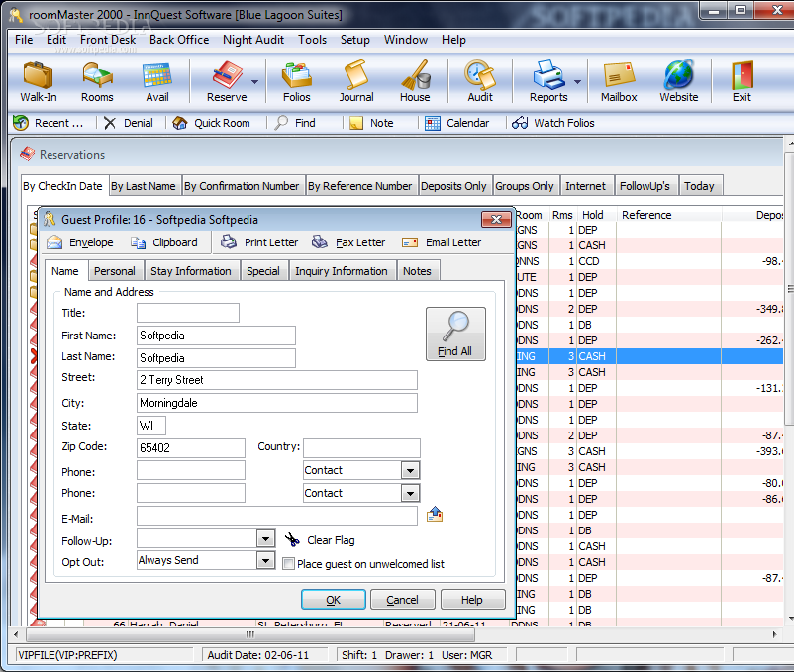Click the send e-mail icon beside E-Mail

(435, 514)
